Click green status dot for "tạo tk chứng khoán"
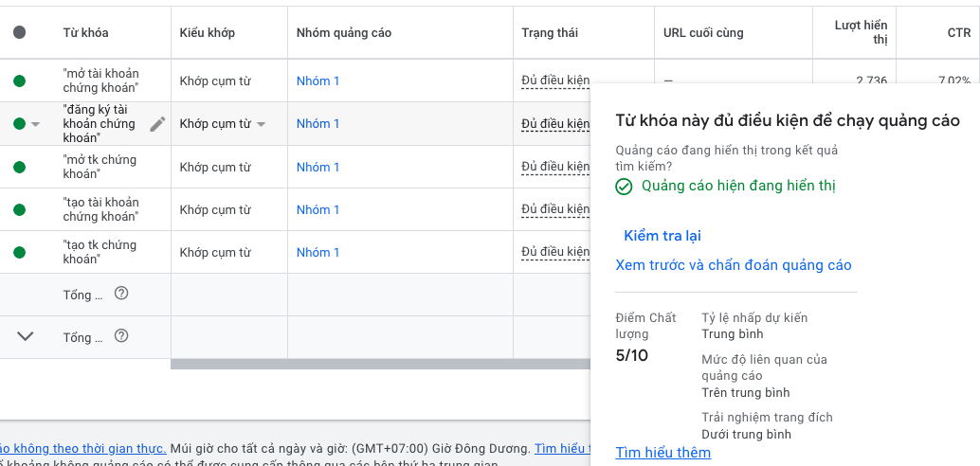This screenshot has height=466, width=980. point(20,253)
